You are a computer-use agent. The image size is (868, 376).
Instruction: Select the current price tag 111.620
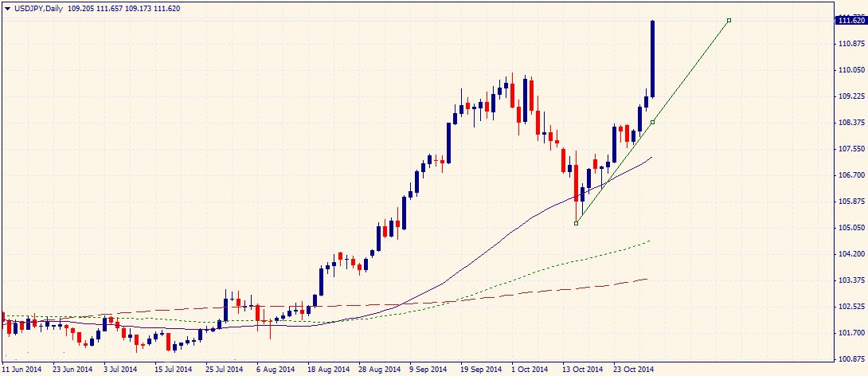coord(850,21)
